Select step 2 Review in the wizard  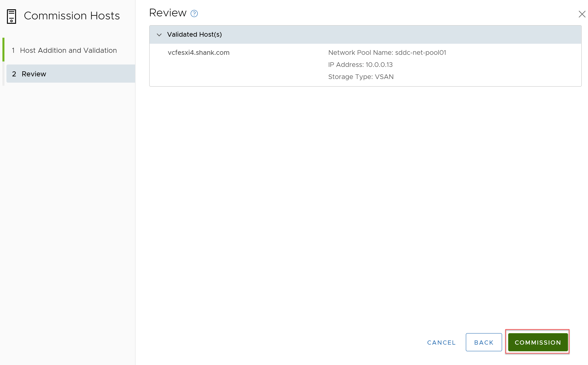[x=71, y=74]
